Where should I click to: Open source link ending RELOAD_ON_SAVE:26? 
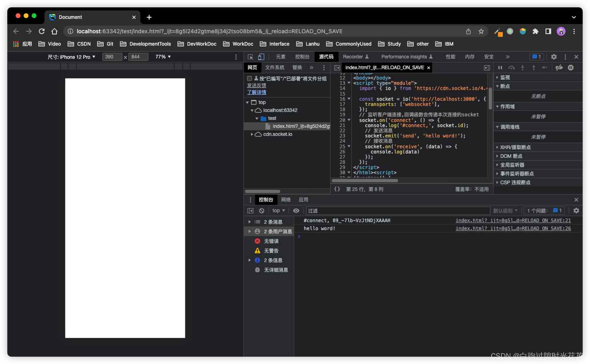click(513, 229)
